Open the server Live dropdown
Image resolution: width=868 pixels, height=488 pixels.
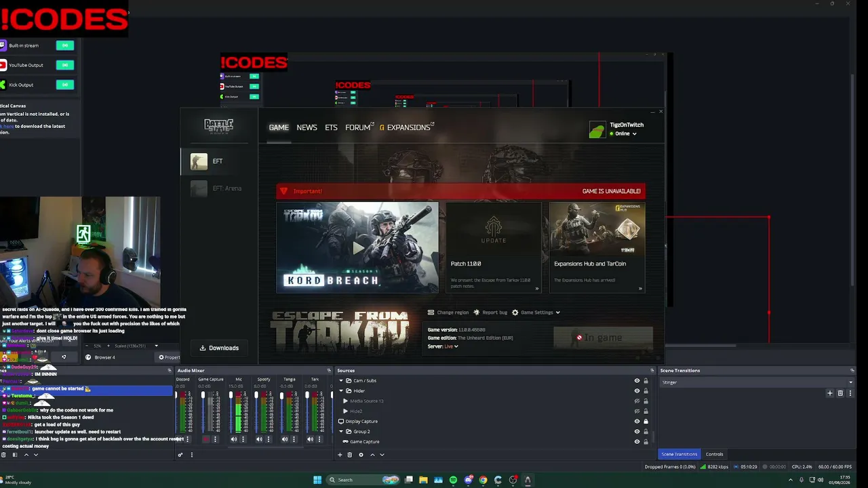pyautogui.click(x=451, y=346)
